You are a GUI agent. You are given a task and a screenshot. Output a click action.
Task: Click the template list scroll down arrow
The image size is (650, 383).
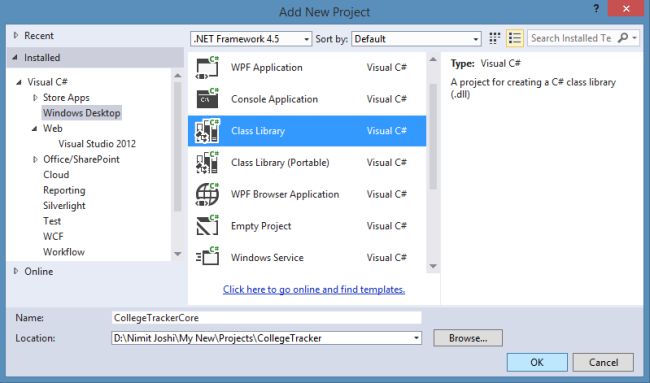point(433,266)
